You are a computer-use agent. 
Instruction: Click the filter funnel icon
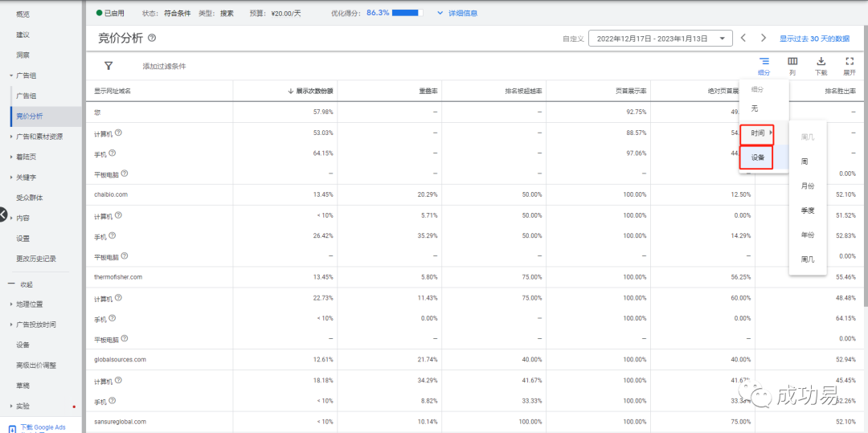(x=108, y=66)
